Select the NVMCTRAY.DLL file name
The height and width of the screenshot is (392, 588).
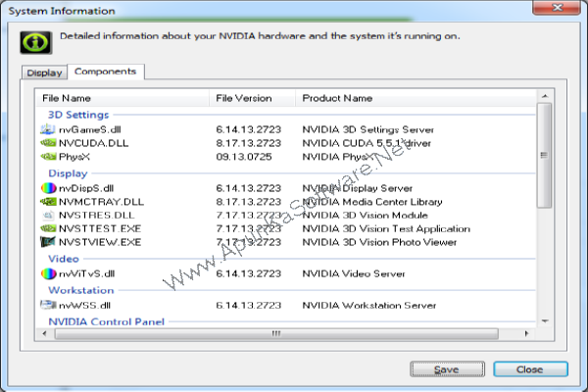(x=101, y=202)
